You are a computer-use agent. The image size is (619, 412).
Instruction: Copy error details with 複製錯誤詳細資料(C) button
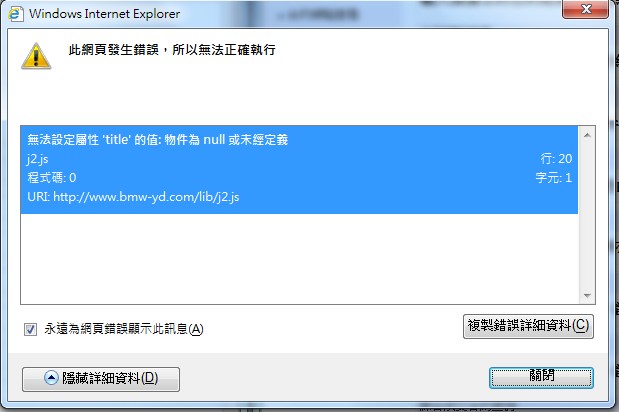click(528, 326)
